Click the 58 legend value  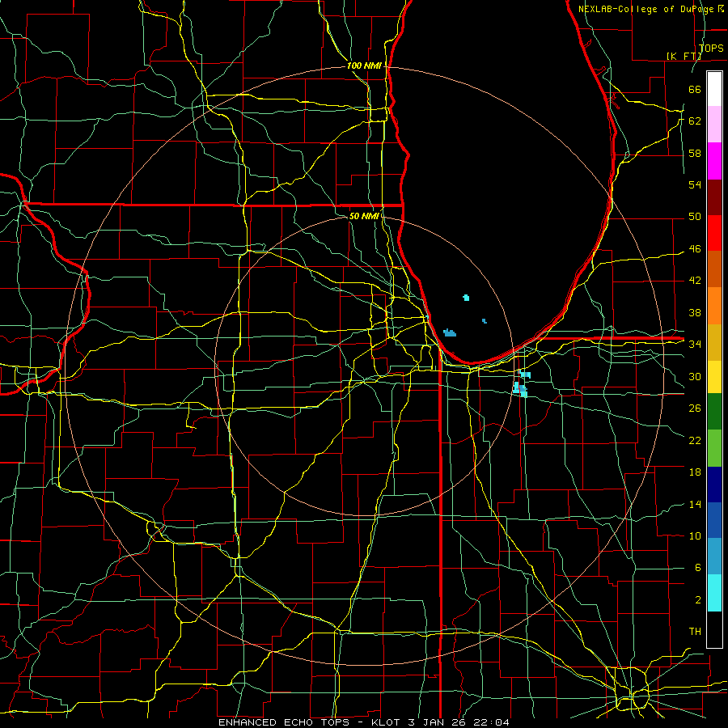pyautogui.click(x=695, y=153)
